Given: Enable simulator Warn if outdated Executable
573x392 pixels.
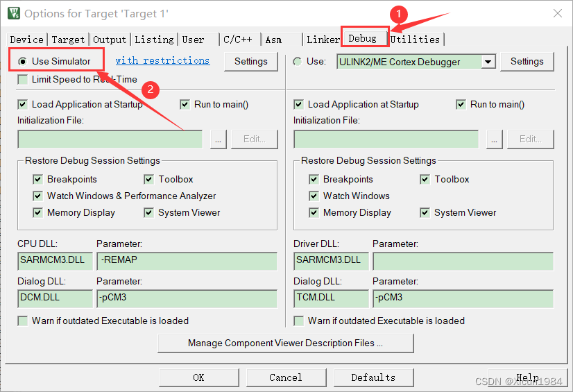Looking at the screenshot, I should click(x=23, y=321).
